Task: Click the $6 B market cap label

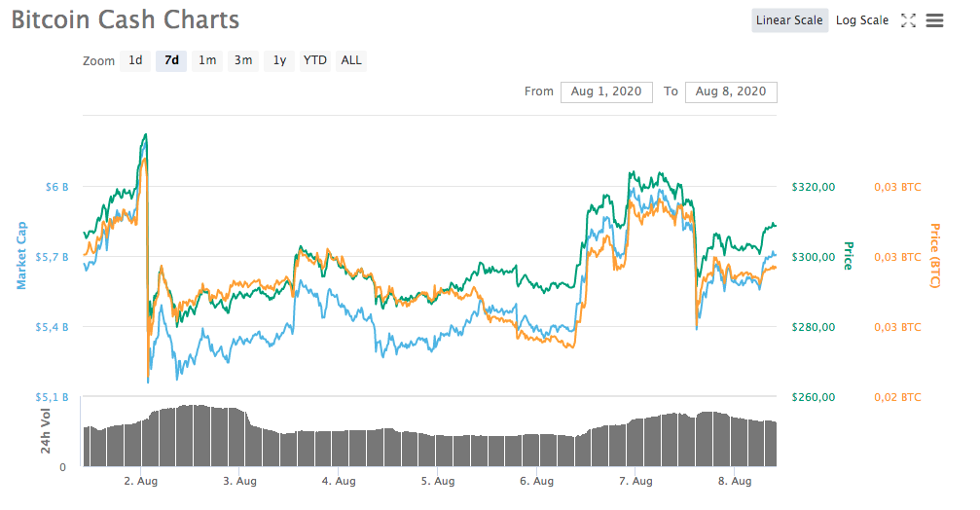Action: coord(56,187)
